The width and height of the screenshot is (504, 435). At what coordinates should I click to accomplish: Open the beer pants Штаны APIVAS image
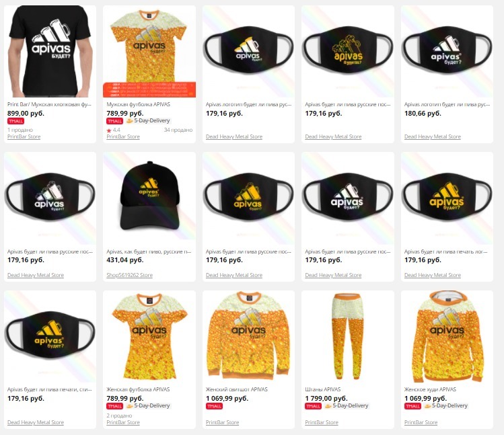[348, 336]
